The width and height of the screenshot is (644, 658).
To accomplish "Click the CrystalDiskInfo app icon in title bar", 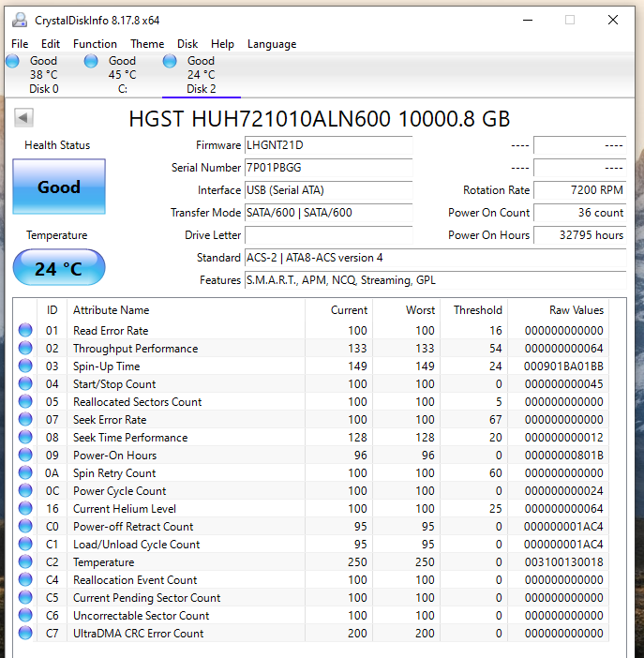I will (20, 20).
